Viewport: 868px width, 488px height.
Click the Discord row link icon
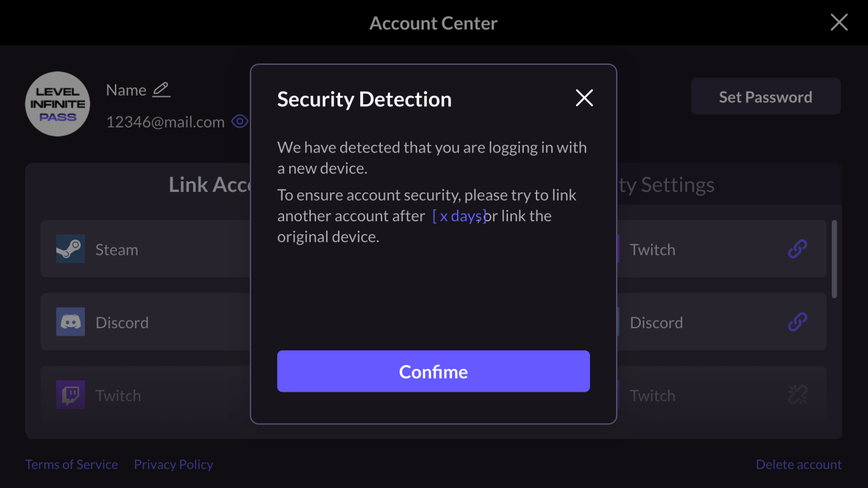797,322
